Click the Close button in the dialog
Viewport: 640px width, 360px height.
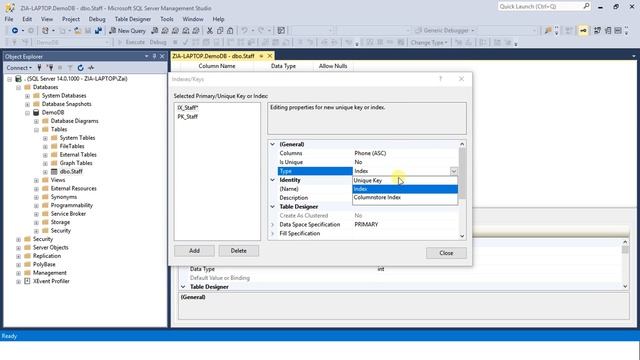[x=446, y=253]
